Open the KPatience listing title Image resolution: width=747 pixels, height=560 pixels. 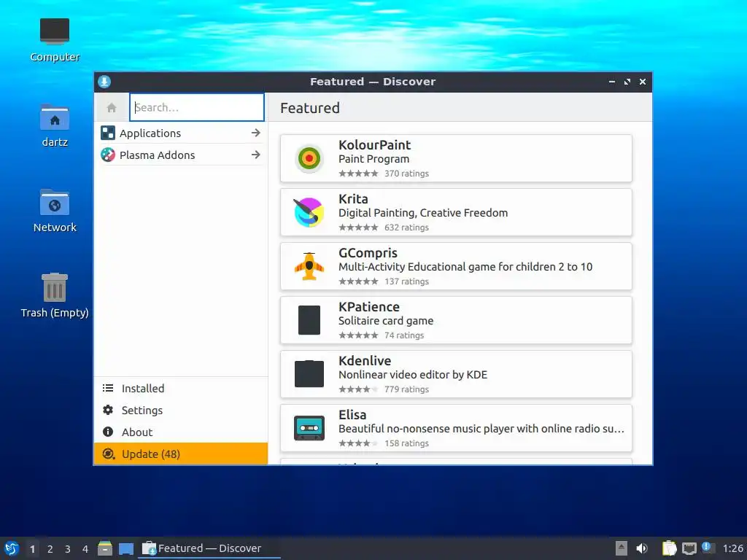pyautogui.click(x=368, y=307)
